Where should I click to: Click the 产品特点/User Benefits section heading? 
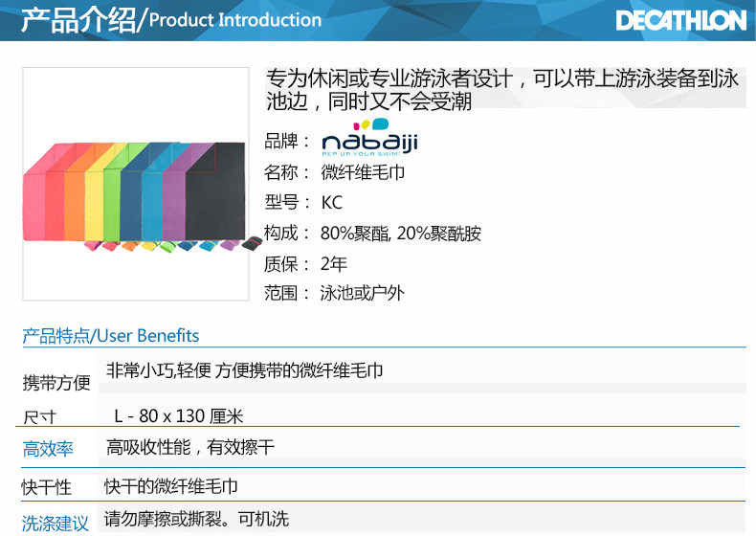coord(111,336)
